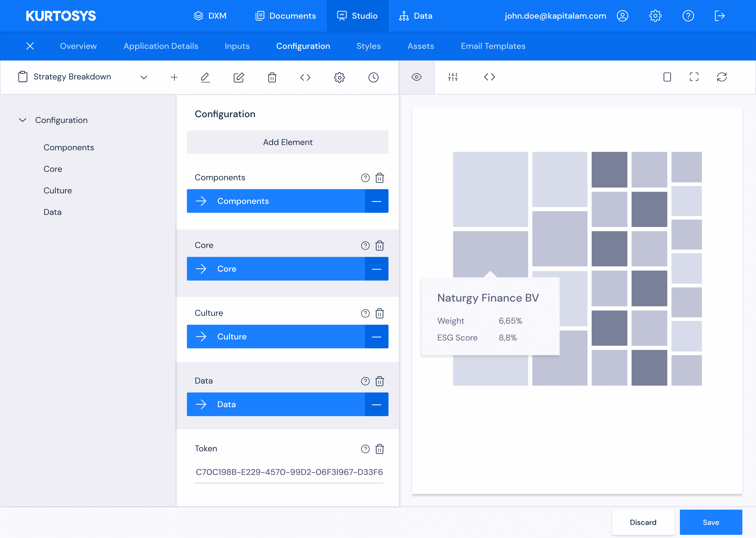Select Culture in the sidebar tree

(58, 190)
